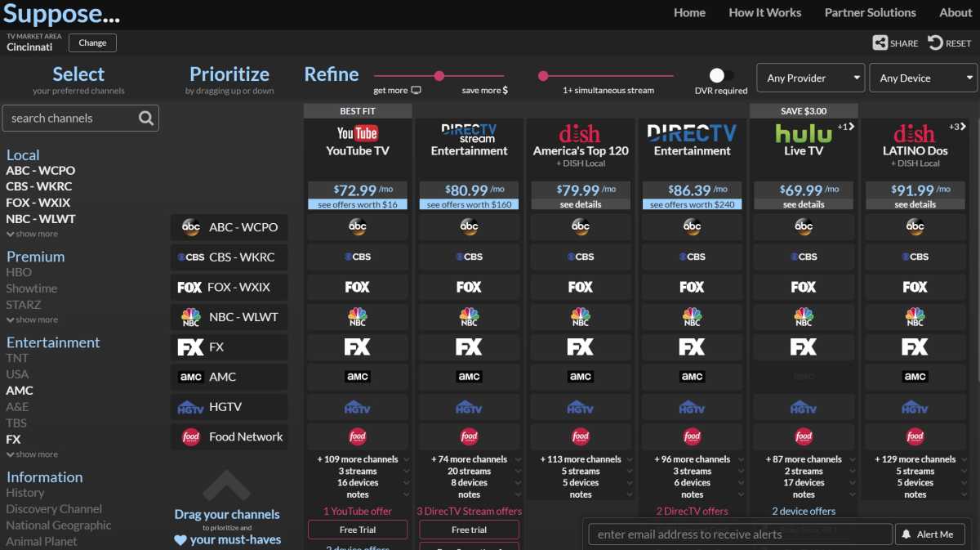Click the bell icon on Alert Me
Screen dimensions: 980x550
coord(906,534)
